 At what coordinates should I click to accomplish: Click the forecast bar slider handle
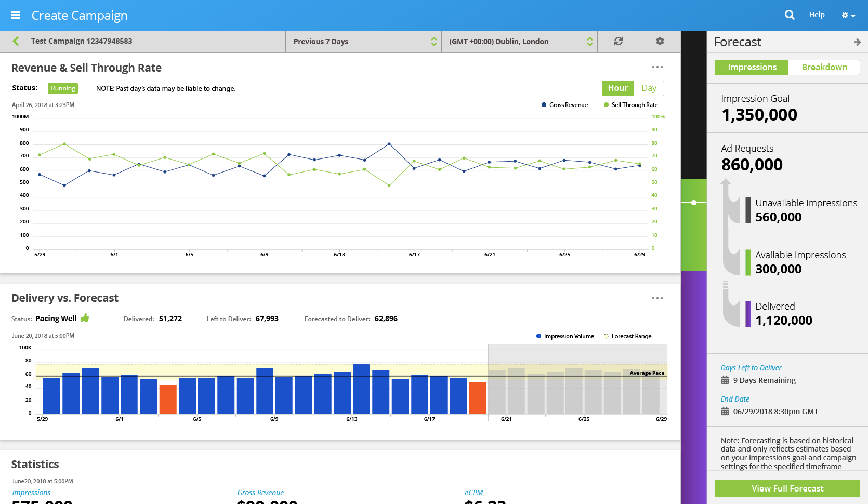[x=694, y=203]
